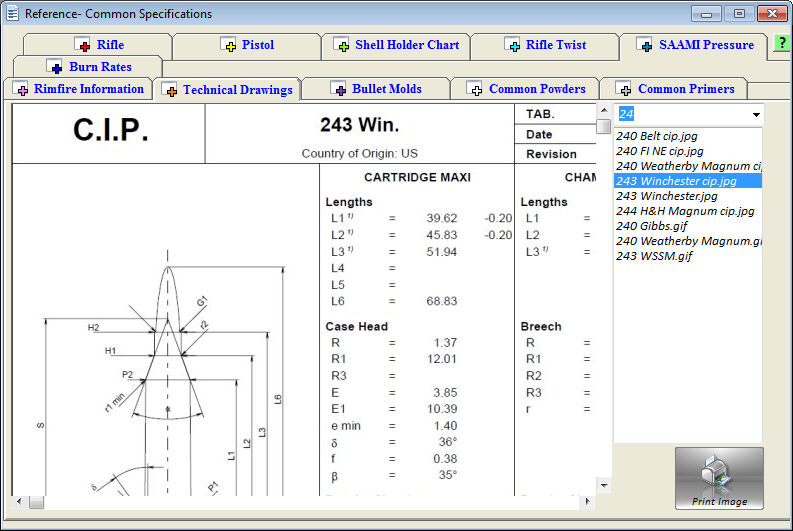Open the Rifle tab
Screen dimensions: 793x531
[98, 46]
